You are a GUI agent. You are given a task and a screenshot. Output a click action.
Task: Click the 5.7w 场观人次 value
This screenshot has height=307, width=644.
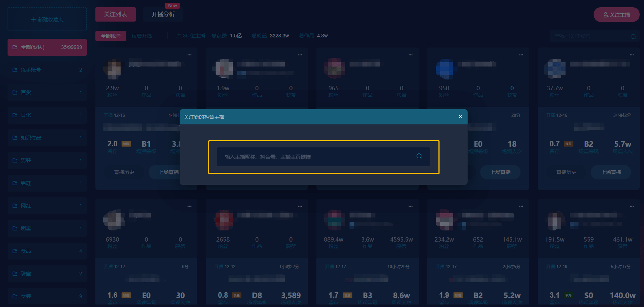point(622,144)
